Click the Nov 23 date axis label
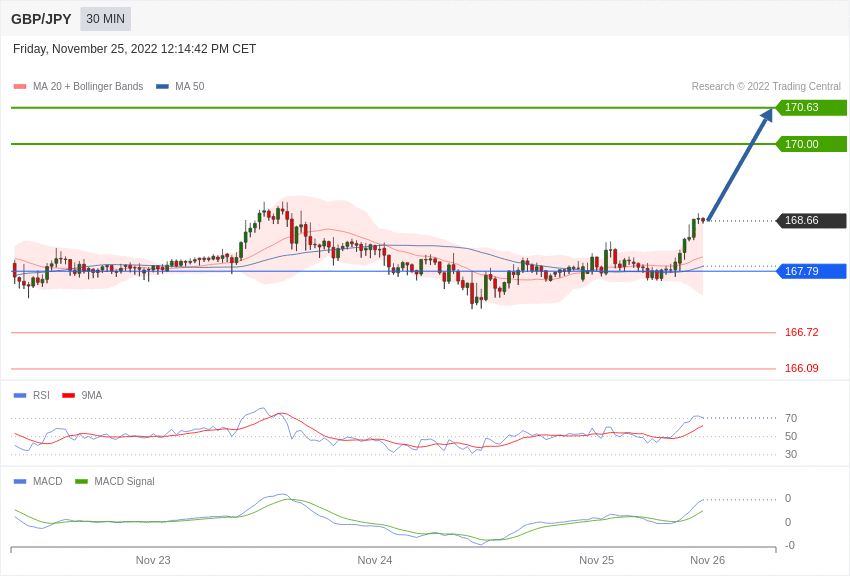 point(153,560)
